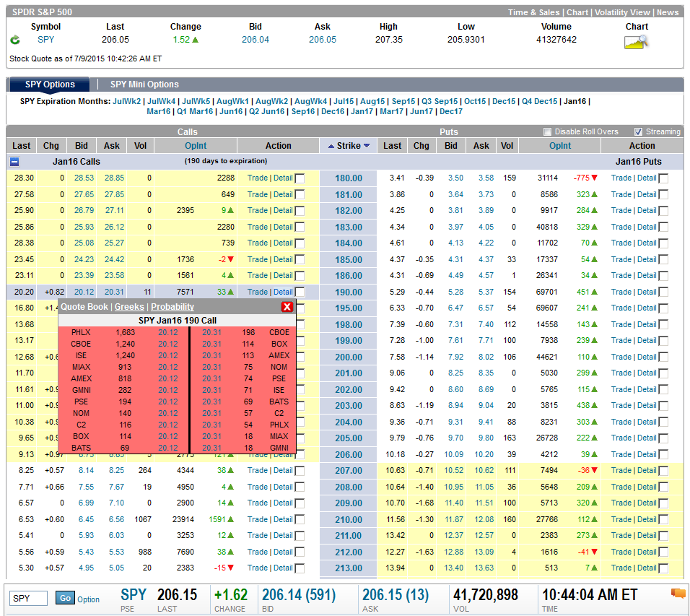Screen dimensions: 690x616
Task: Open Trade for 207.00 call
Action: click(258, 470)
